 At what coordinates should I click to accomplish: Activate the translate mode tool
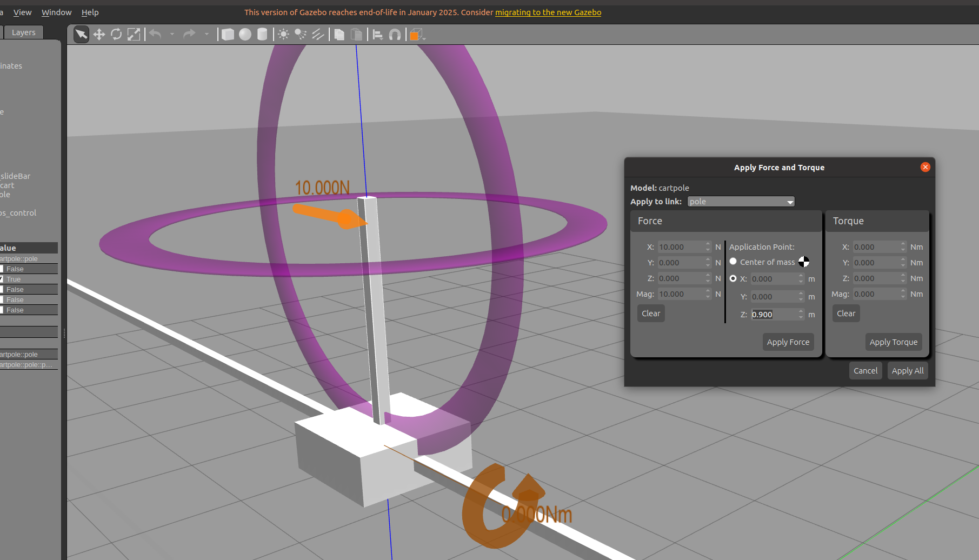coord(99,35)
